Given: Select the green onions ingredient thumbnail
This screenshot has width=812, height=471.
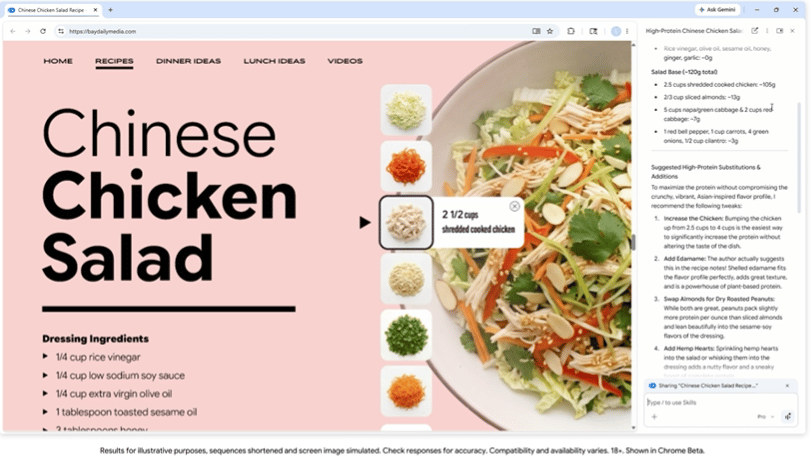Looking at the screenshot, I should coord(406,335).
